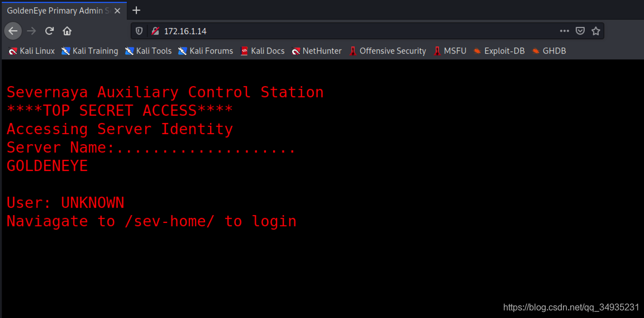The image size is (644, 318).
Task: Save page to Pocket icon
Action: 580,31
